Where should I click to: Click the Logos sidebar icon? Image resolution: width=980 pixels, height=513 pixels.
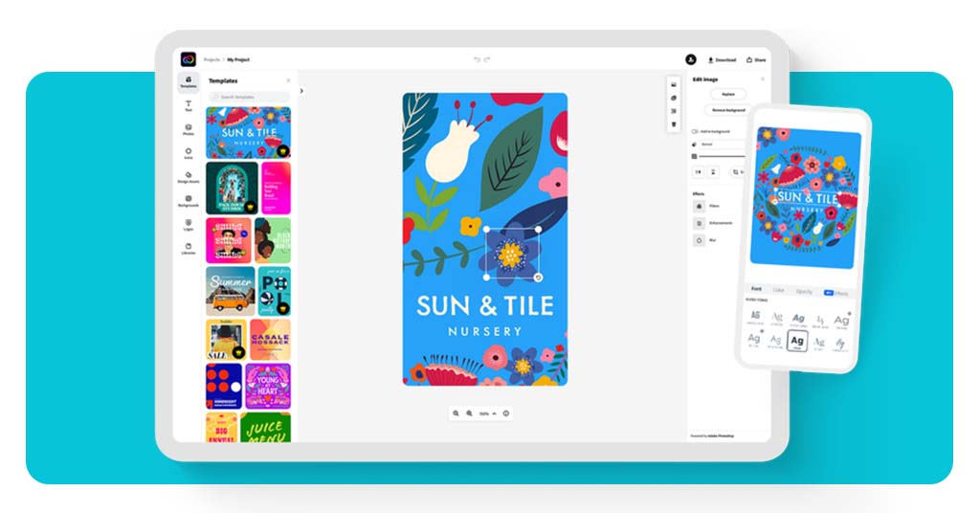189,225
